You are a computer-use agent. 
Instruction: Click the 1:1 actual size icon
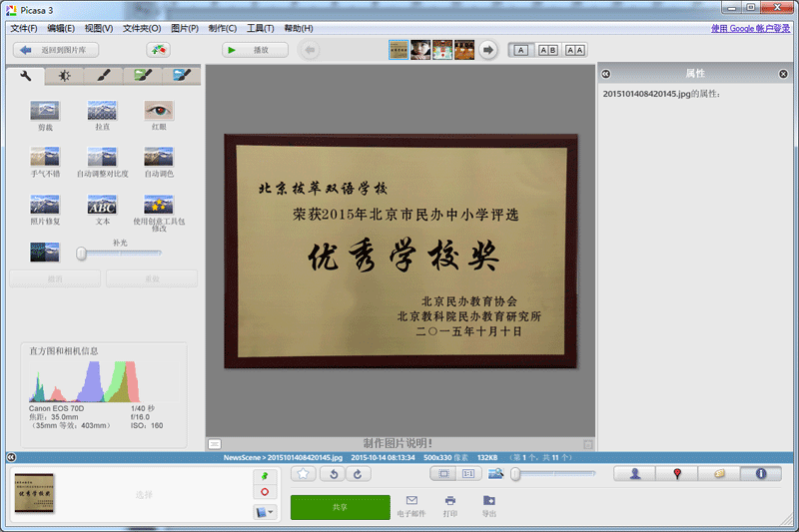468,474
